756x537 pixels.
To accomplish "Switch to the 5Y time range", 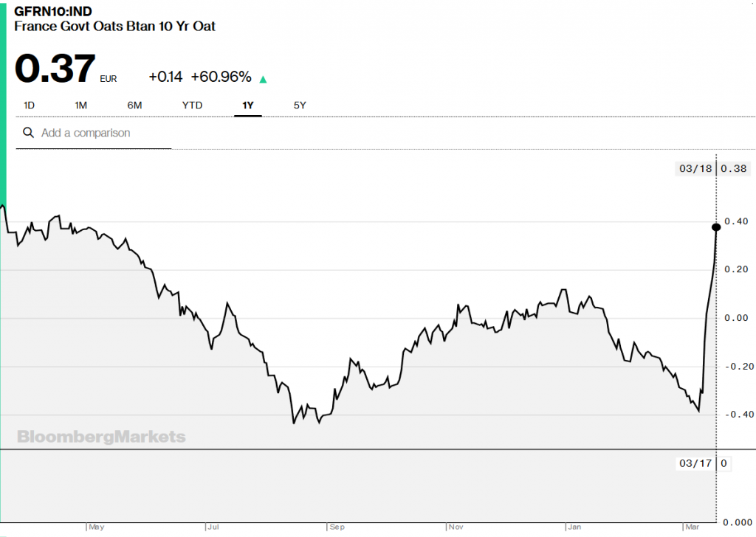I will click(300, 105).
